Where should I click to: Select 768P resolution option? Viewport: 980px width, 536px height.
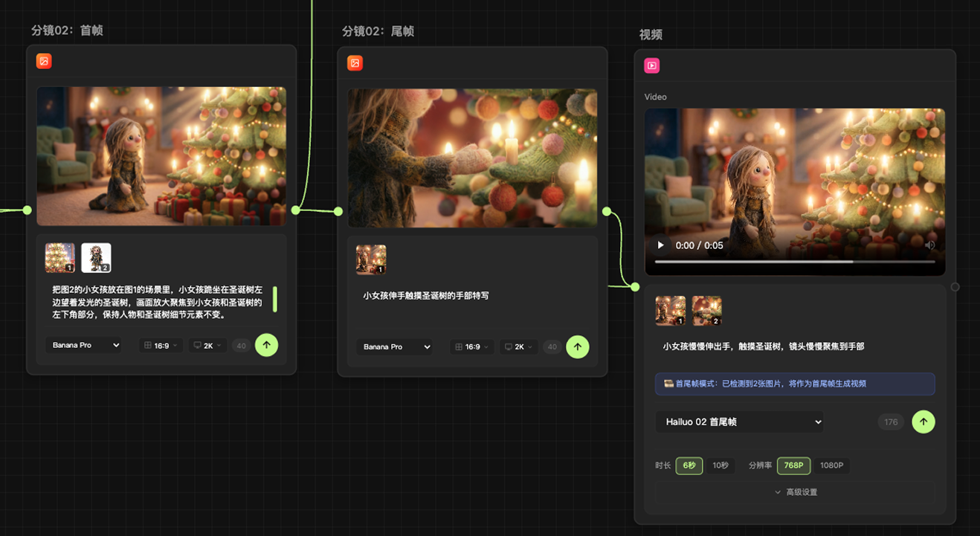(x=793, y=465)
